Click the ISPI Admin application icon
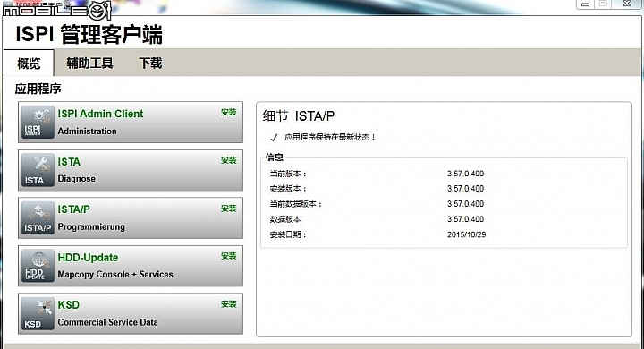 (x=38, y=122)
